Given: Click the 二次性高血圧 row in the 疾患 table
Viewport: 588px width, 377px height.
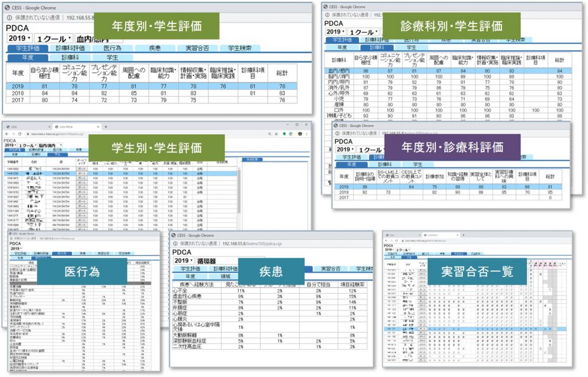Looking at the screenshot, I should [270, 347].
